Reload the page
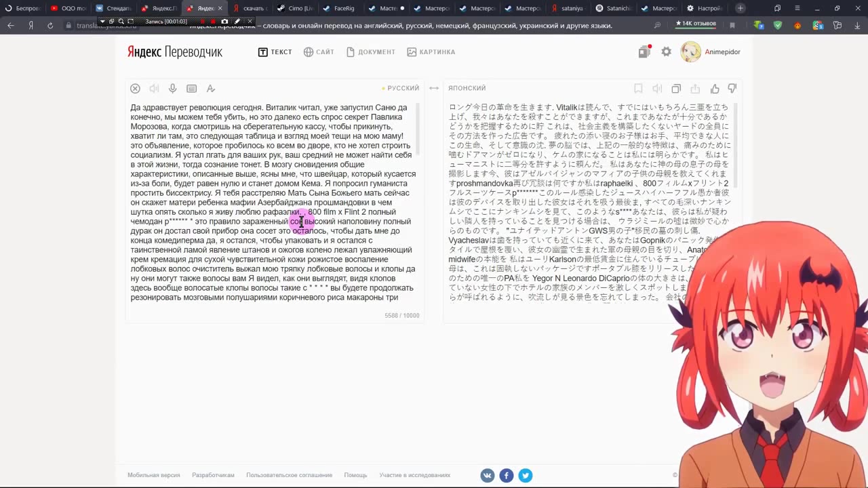Image resolution: width=868 pixels, height=488 pixels. [50, 25]
